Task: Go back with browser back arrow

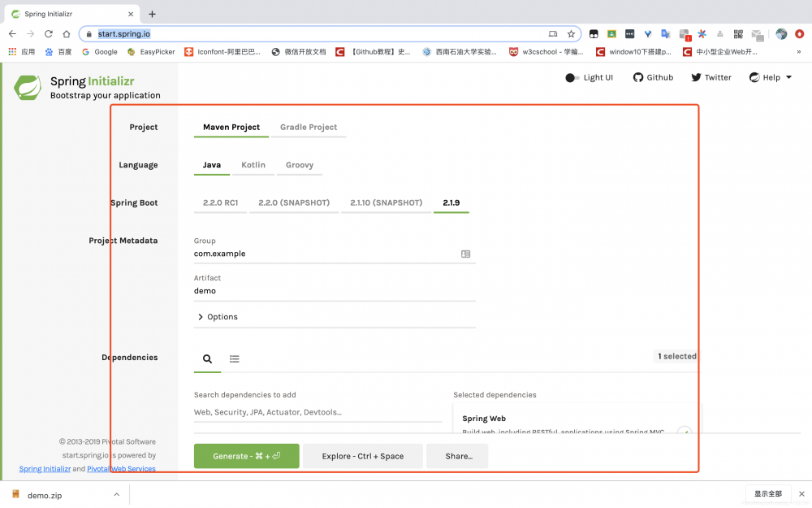Action: 12,34
